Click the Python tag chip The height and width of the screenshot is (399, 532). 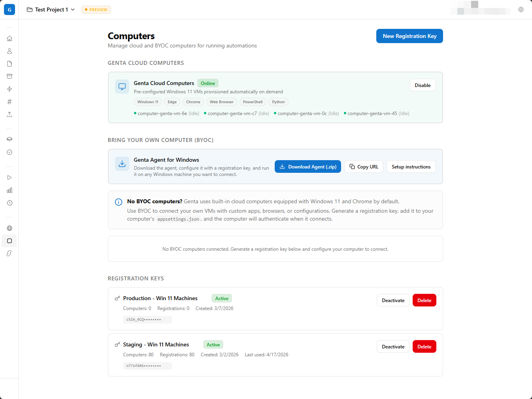point(278,102)
